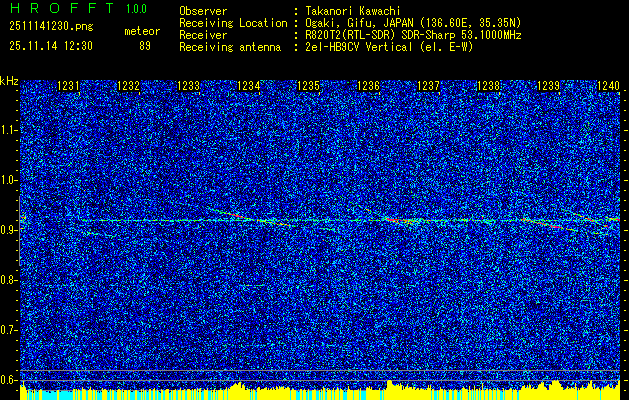Click the Ogaki, Gifu, JAPAN coordinates text

[x=413, y=23]
